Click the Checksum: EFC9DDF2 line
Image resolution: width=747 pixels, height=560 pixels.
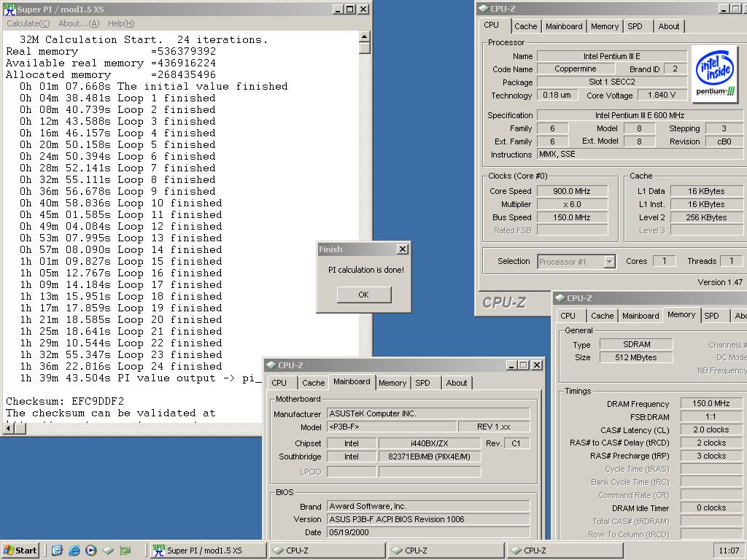65,402
